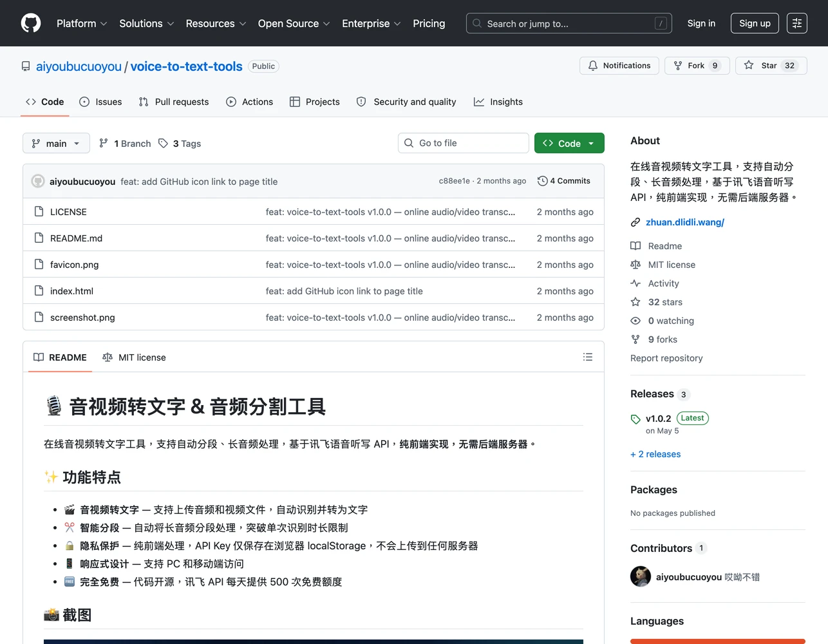View the 3 Tags link
This screenshot has width=828, height=644.
tap(180, 143)
